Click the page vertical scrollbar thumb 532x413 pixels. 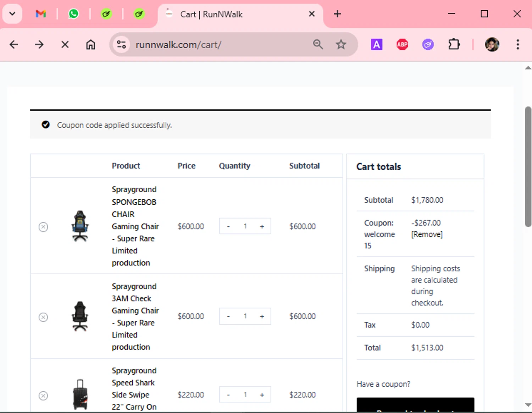(528, 166)
